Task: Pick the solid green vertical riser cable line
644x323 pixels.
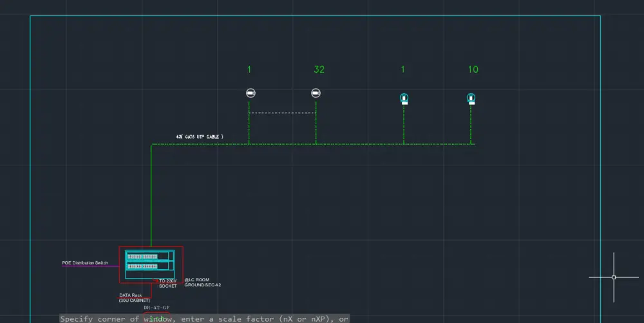Action: 151,196
